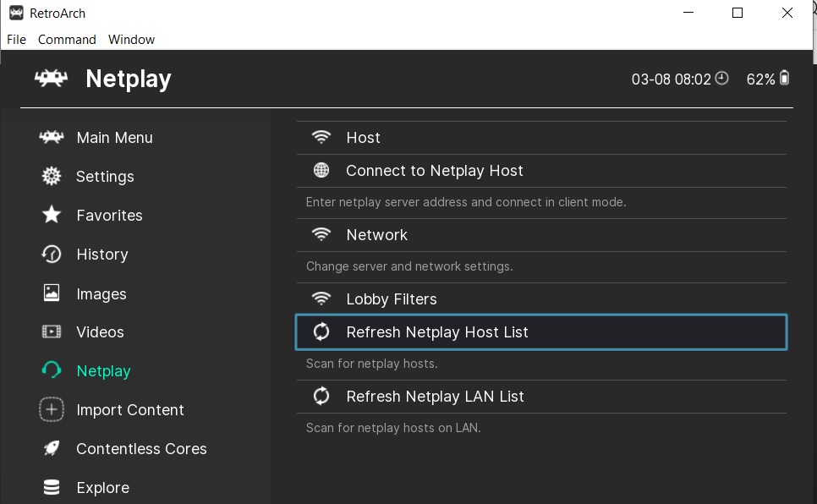
Task: Toggle the Netplay sidebar entry
Action: point(105,370)
